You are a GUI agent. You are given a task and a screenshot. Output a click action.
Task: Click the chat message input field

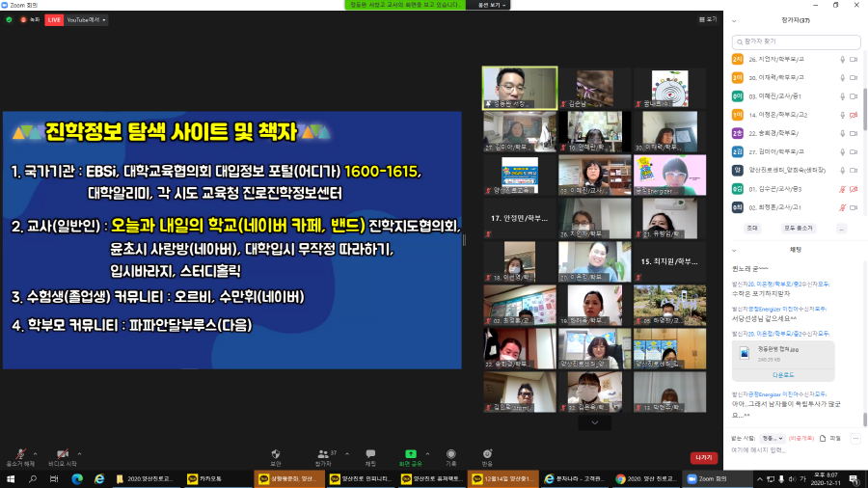[796, 450]
